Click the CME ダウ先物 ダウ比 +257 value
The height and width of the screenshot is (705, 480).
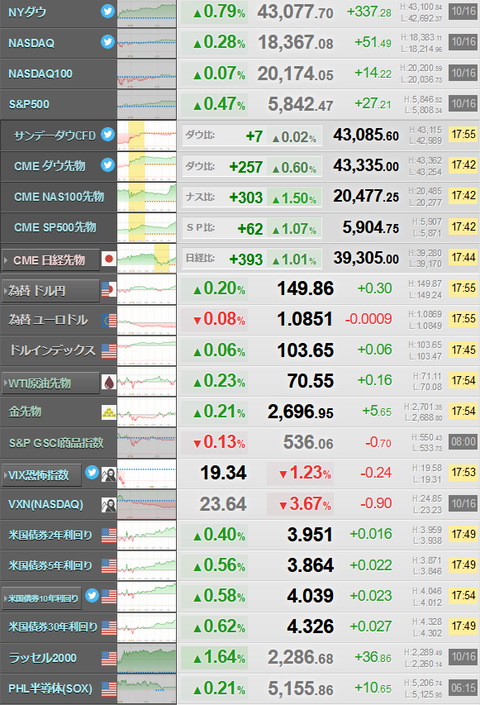coord(246,167)
